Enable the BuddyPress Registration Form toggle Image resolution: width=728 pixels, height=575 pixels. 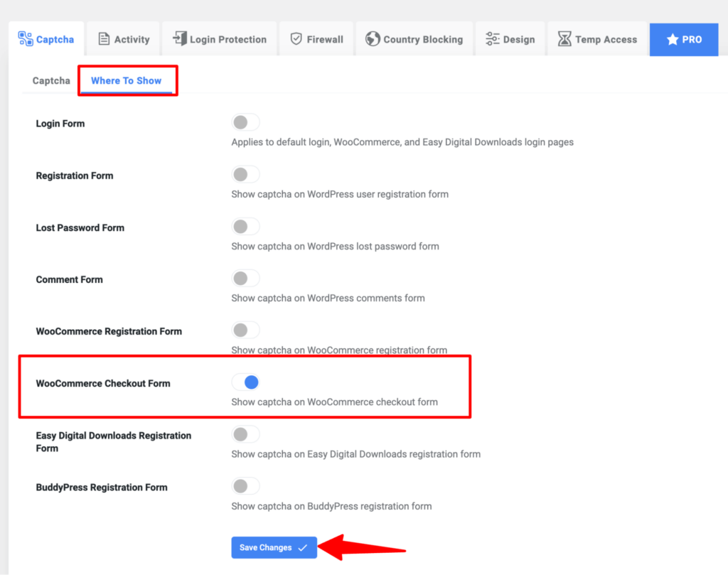tap(245, 485)
